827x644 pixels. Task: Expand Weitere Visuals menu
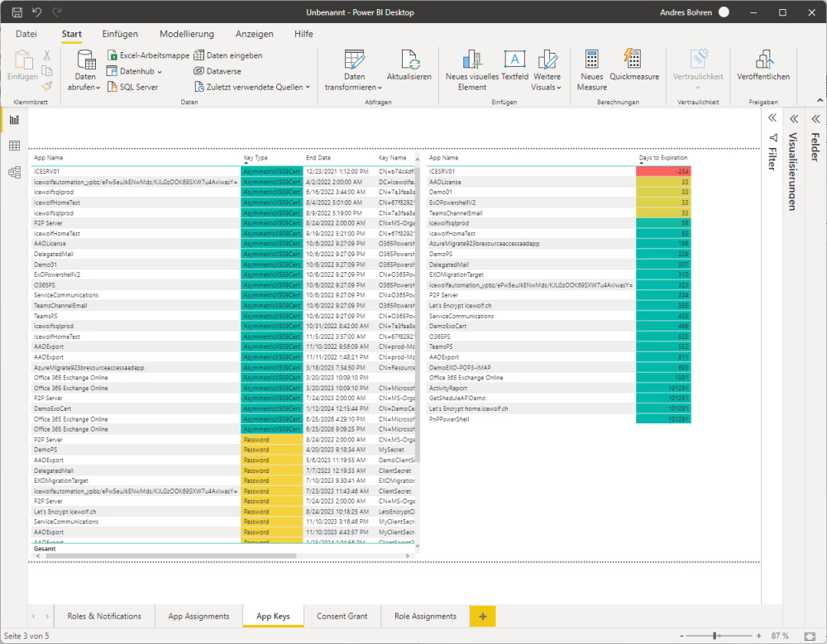(x=547, y=70)
